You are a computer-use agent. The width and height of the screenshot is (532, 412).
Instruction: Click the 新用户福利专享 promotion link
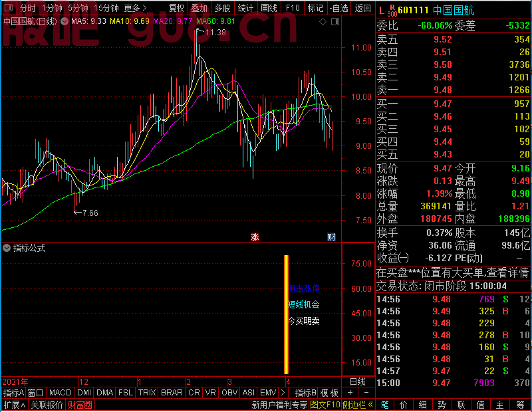[x=279, y=405]
